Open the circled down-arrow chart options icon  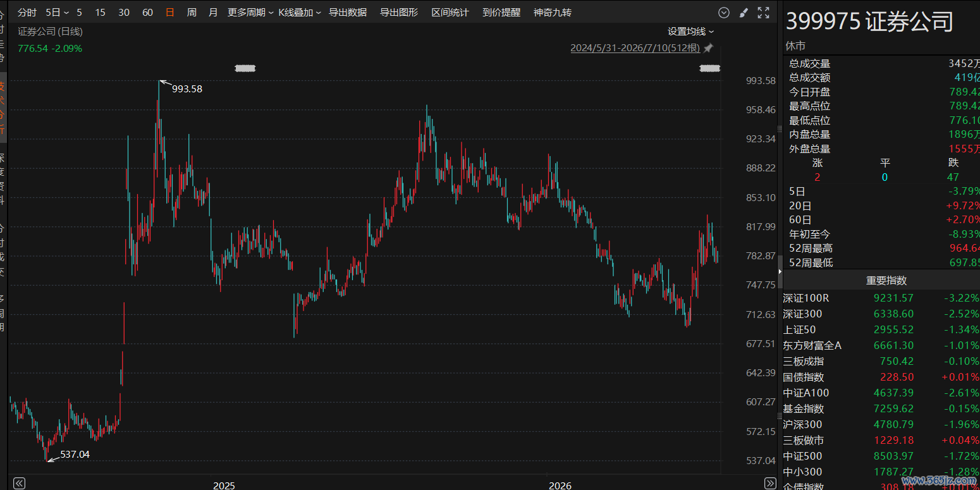coord(724,13)
